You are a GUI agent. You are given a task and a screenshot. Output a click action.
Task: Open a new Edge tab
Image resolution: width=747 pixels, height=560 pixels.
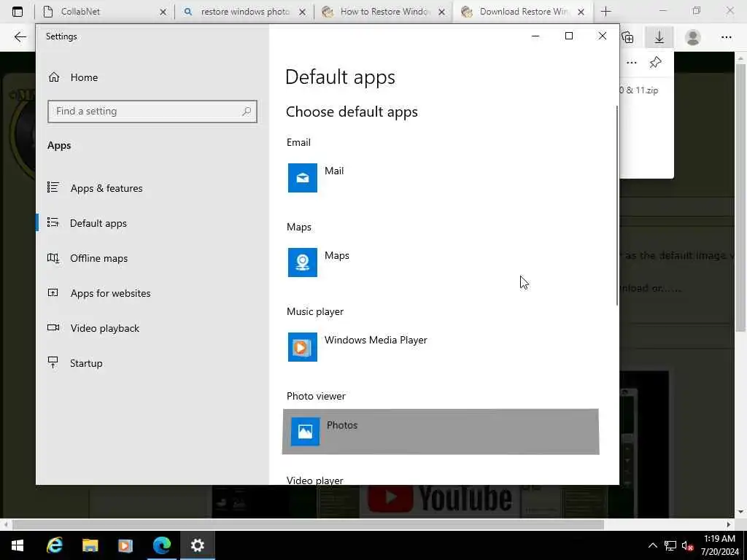[x=606, y=12]
